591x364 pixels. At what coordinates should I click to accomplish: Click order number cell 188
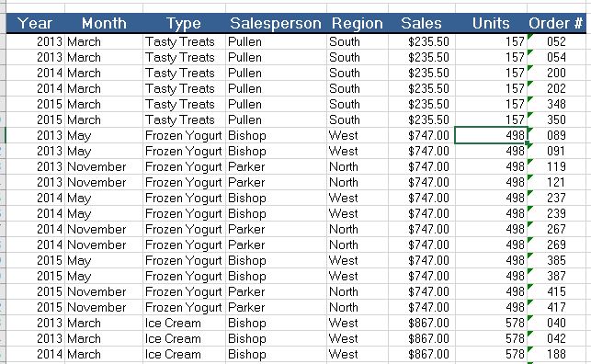(556, 354)
